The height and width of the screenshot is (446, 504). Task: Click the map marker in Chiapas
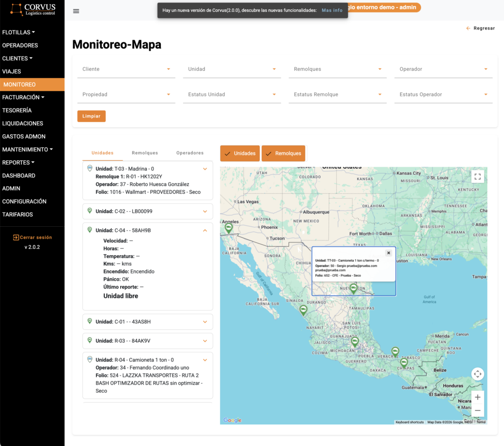(x=404, y=363)
